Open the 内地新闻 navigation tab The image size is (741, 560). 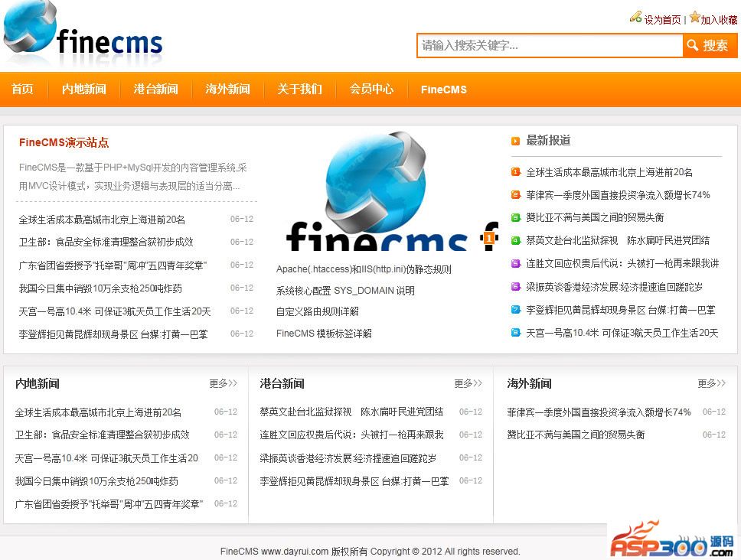tap(84, 89)
